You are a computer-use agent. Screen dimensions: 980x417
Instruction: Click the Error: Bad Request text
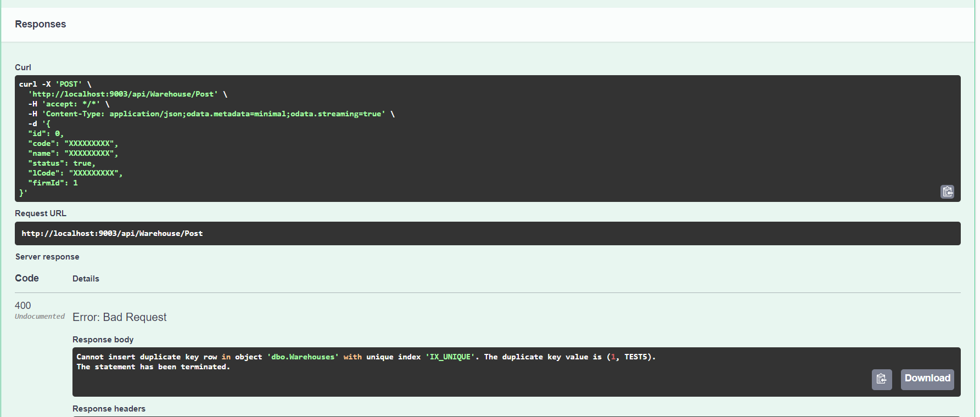point(119,317)
